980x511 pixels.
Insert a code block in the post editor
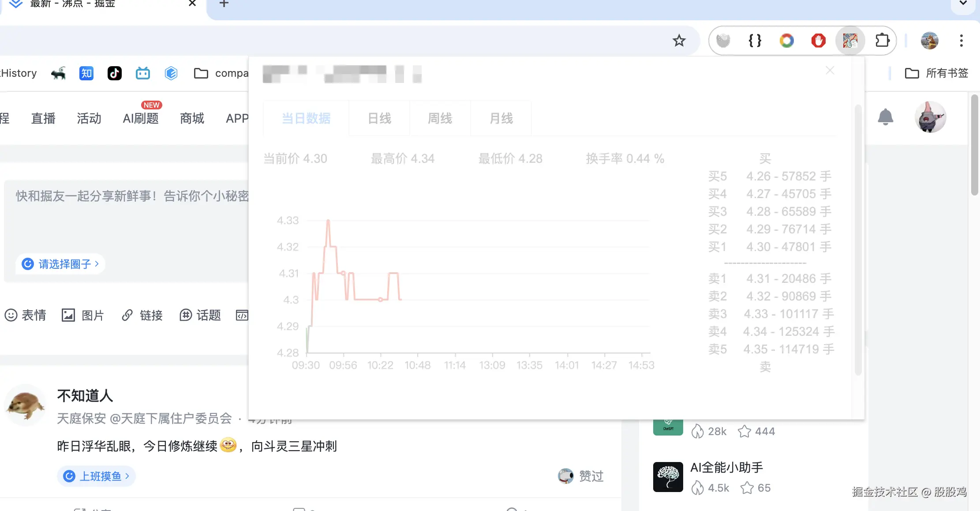pos(243,315)
